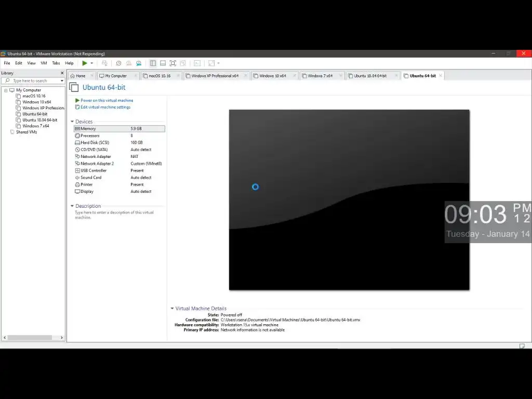Click the status bar message log icon
Screen dimensions: 532x399
click(522, 345)
